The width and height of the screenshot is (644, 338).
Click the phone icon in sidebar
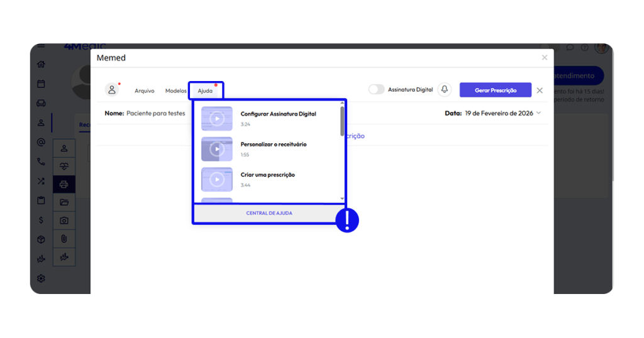[41, 161]
